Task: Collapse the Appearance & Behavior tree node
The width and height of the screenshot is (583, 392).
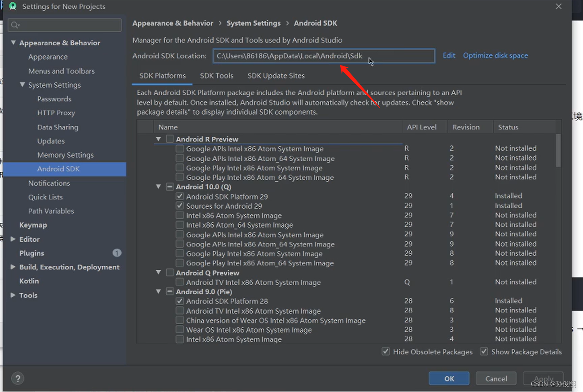Action: click(13, 43)
